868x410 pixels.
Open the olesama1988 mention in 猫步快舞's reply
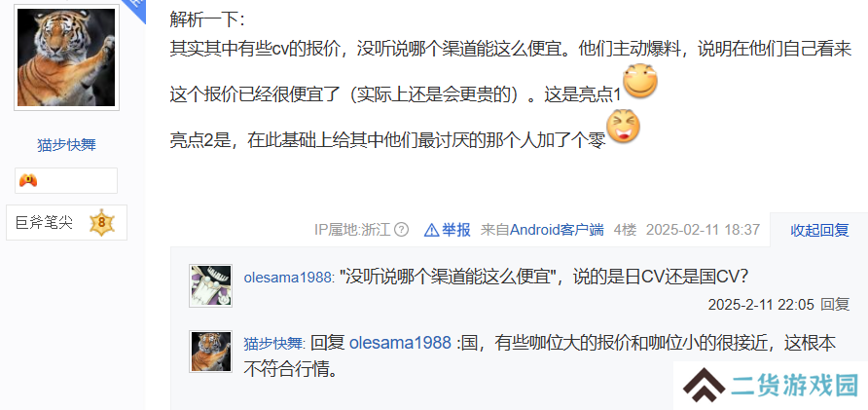pyautogui.click(x=400, y=343)
